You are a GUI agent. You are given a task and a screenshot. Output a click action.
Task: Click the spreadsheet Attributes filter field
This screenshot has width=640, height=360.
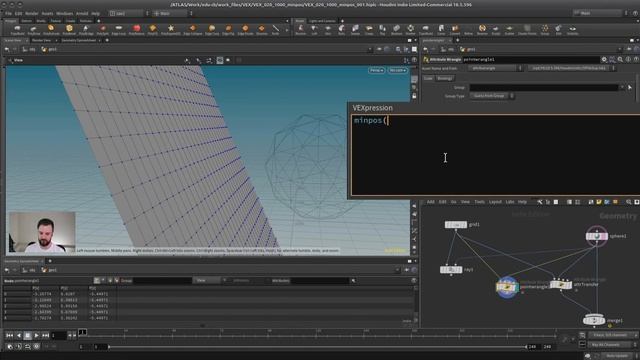(x=320, y=281)
